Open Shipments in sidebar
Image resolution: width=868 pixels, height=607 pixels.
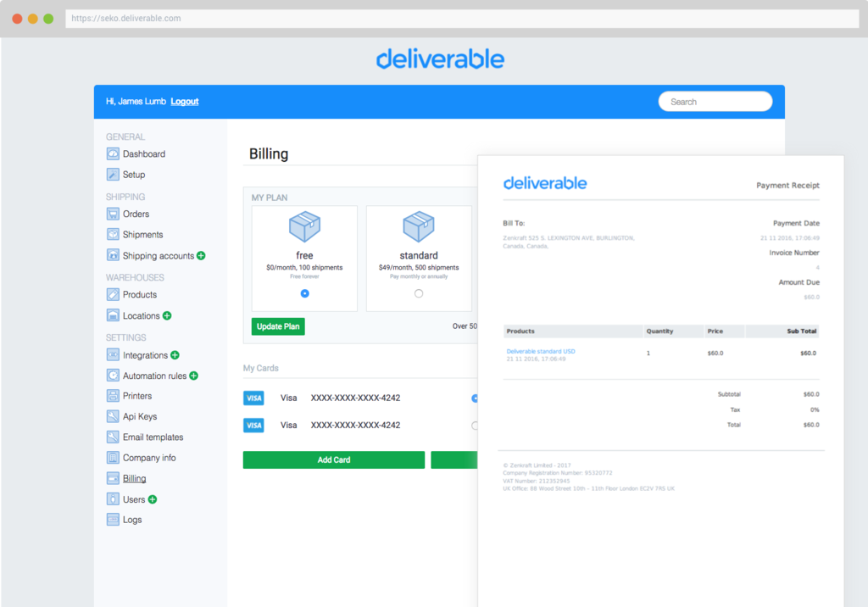pyautogui.click(x=142, y=235)
